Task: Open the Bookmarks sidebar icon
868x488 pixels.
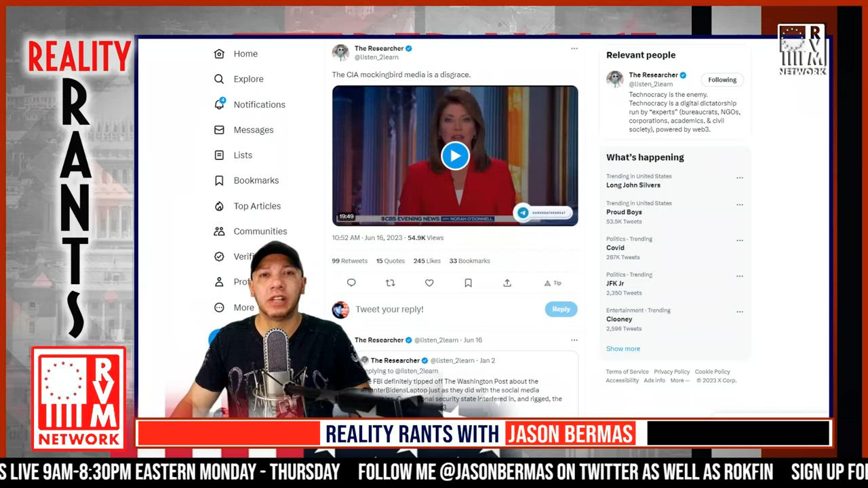Action: point(219,180)
